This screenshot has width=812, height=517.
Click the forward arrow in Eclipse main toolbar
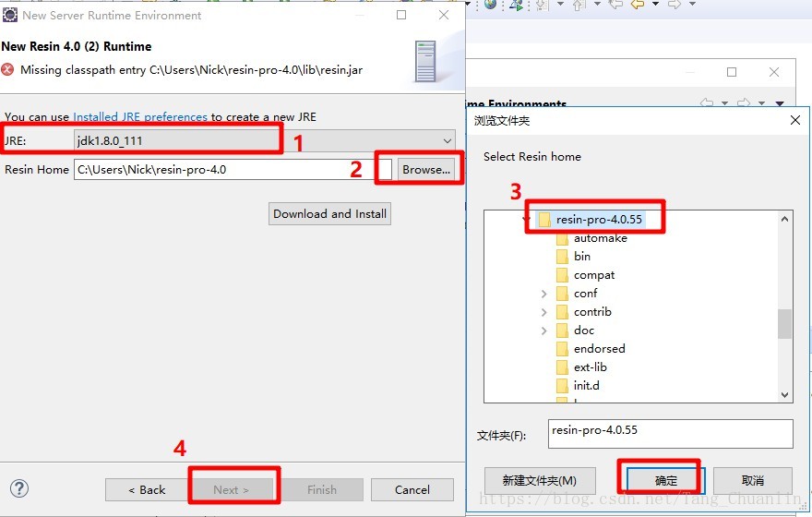click(x=675, y=5)
